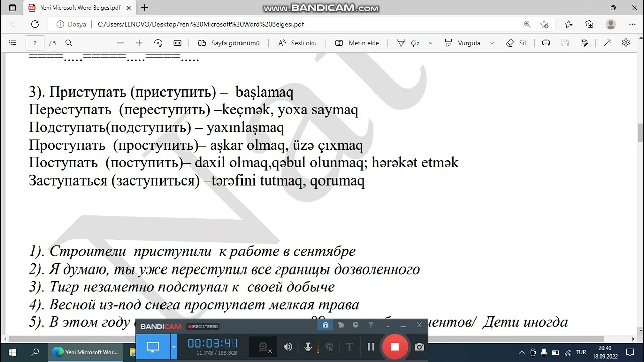Add this page to favorites

point(544,24)
